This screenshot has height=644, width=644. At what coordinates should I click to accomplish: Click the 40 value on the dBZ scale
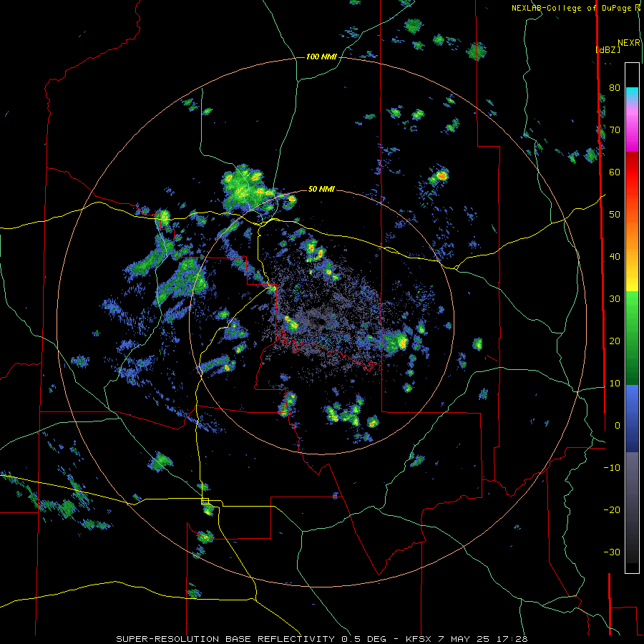pyautogui.click(x=615, y=257)
